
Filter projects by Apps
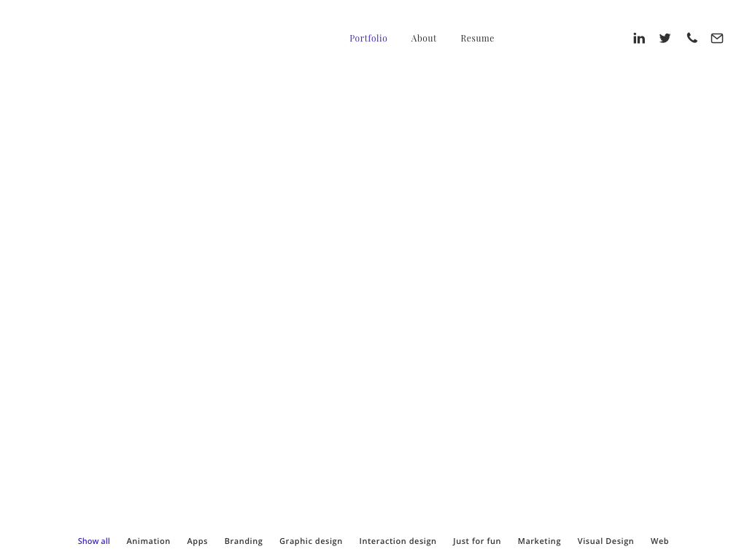(197, 541)
